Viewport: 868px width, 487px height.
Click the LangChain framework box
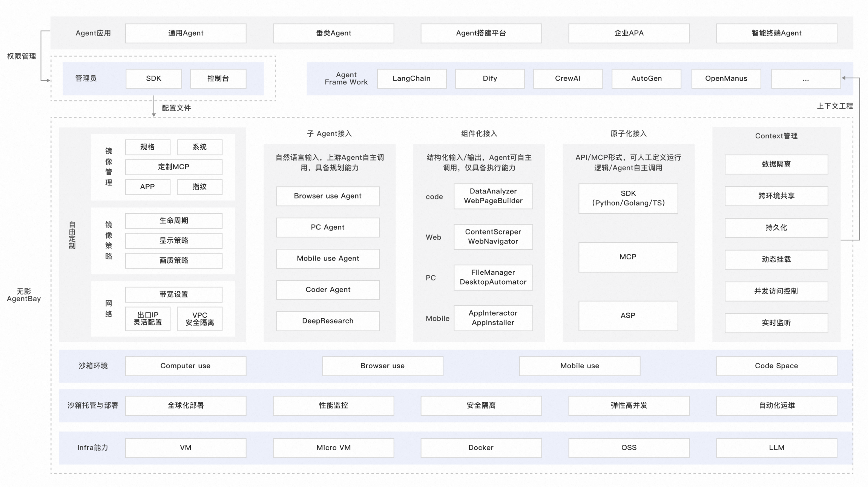tap(411, 78)
